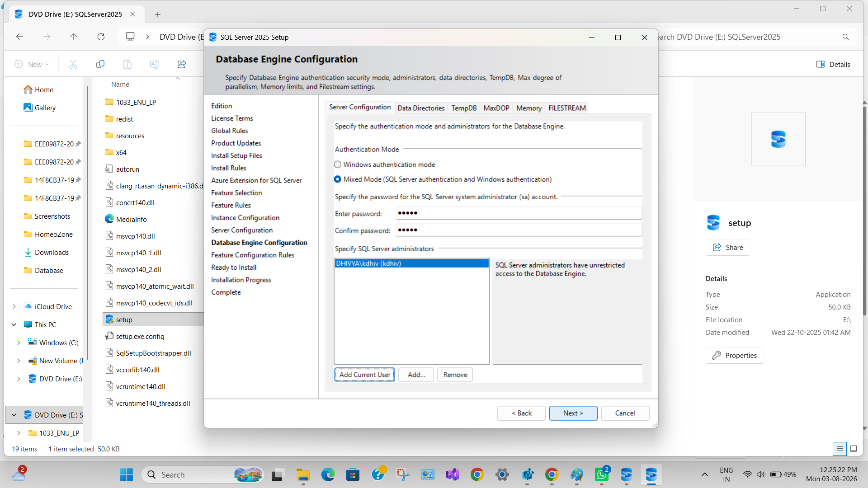868x488 pixels.
Task: Sort files by the Name column
Action: (120, 84)
